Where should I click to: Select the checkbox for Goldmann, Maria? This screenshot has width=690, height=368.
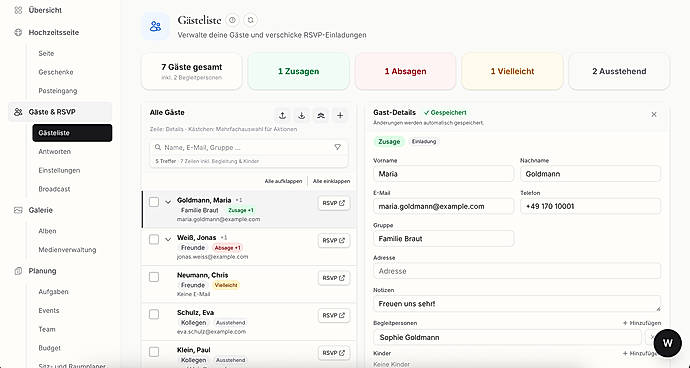tap(154, 202)
